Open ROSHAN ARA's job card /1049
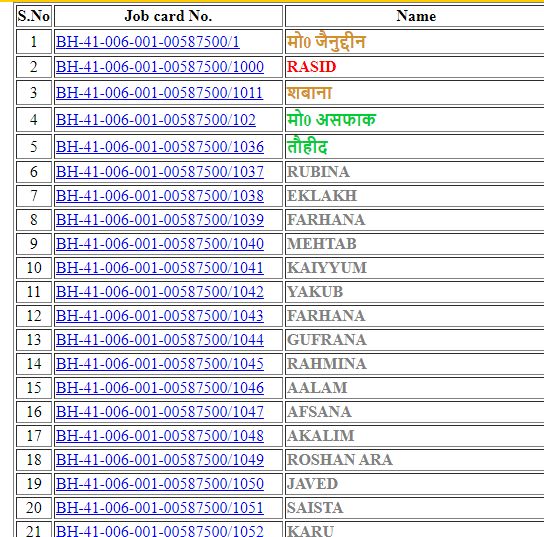 click(x=160, y=460)
